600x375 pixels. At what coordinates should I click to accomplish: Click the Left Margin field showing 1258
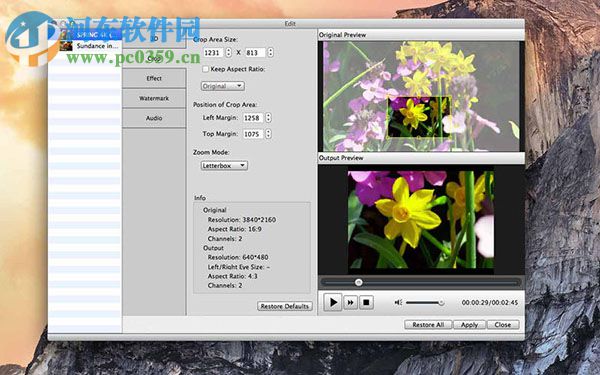pyautogui.click(x=253, y=118)
